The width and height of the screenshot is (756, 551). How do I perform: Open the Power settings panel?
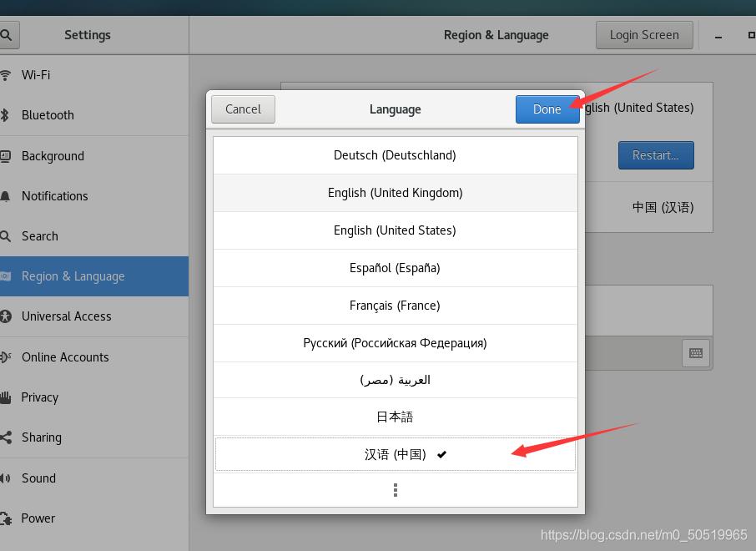(37, 518)
